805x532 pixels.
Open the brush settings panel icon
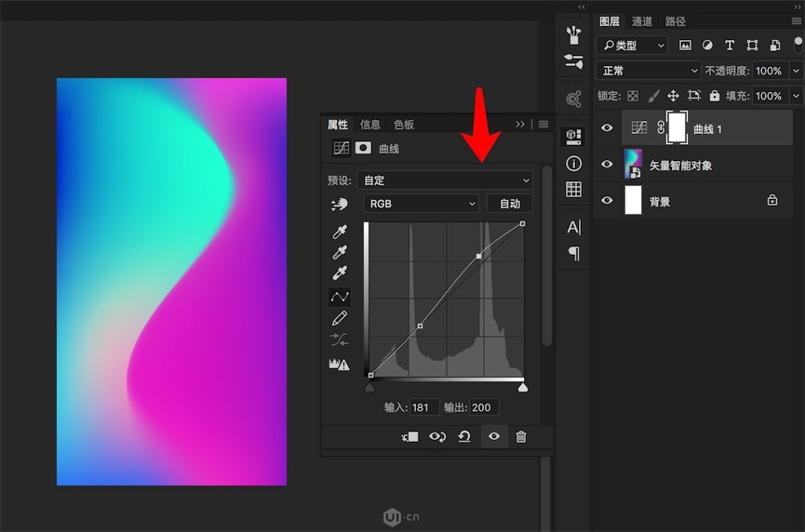573,61
